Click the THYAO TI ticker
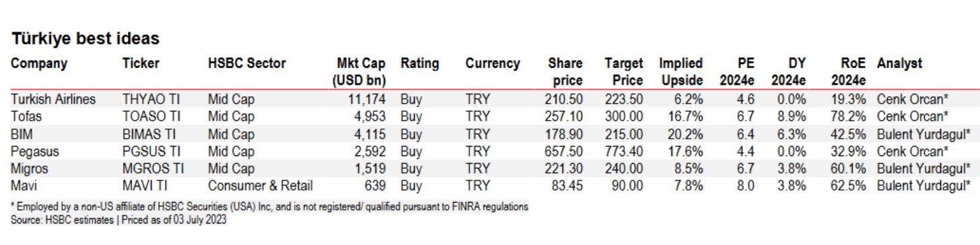 [x=152, y=100]
